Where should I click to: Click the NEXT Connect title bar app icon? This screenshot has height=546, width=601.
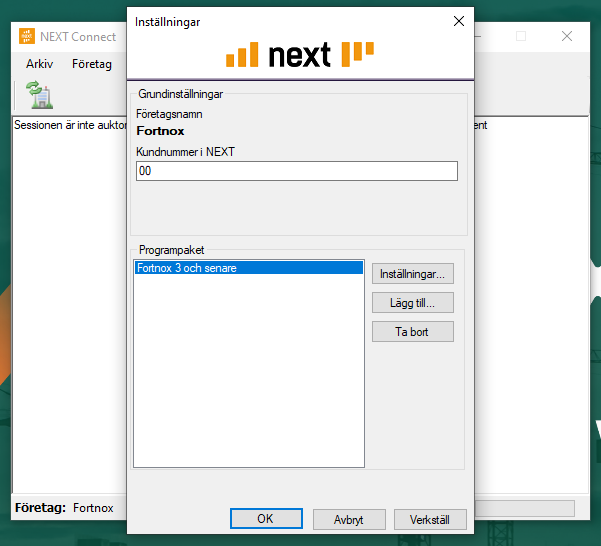(x=27, y=36)
